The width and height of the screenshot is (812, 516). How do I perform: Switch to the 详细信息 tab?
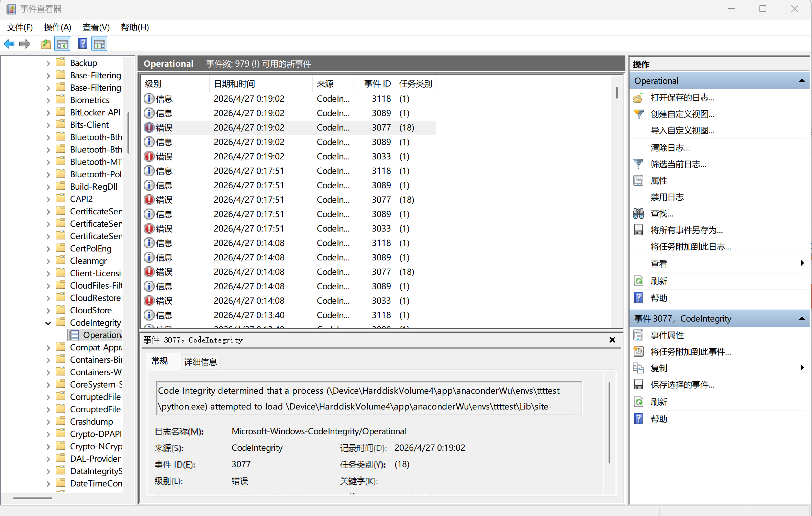click(200, 361)
